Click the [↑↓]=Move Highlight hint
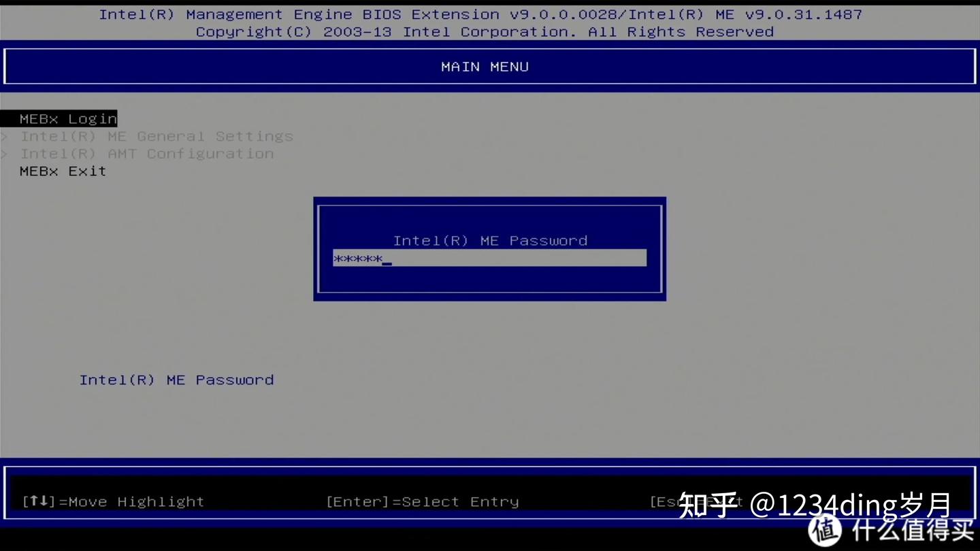 pos(114,501)
